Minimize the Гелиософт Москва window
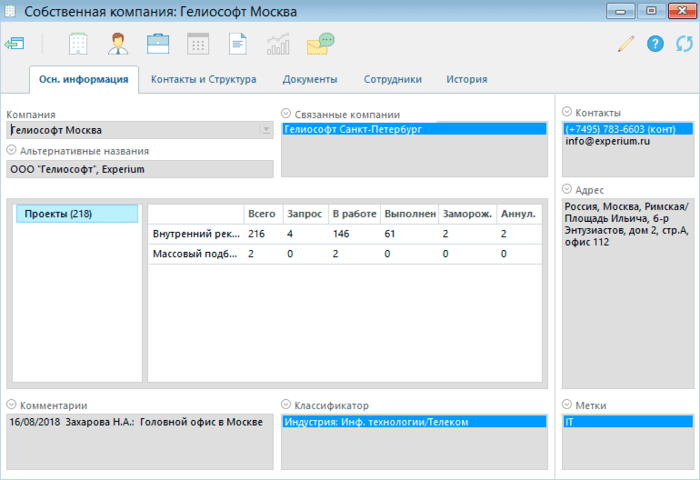The width and height of the screenshot is (700, 480). [x=620, y=11]
